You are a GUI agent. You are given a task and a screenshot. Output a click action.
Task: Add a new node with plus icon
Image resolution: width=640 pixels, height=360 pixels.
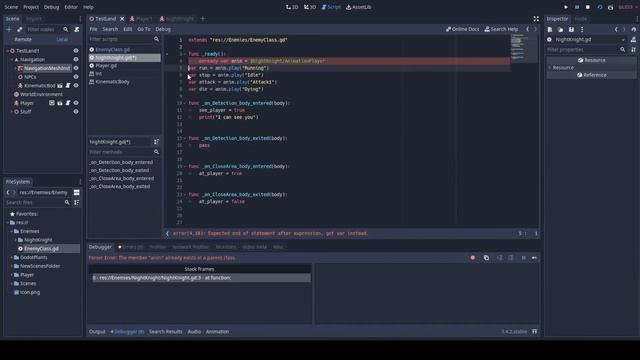(9, 29)
